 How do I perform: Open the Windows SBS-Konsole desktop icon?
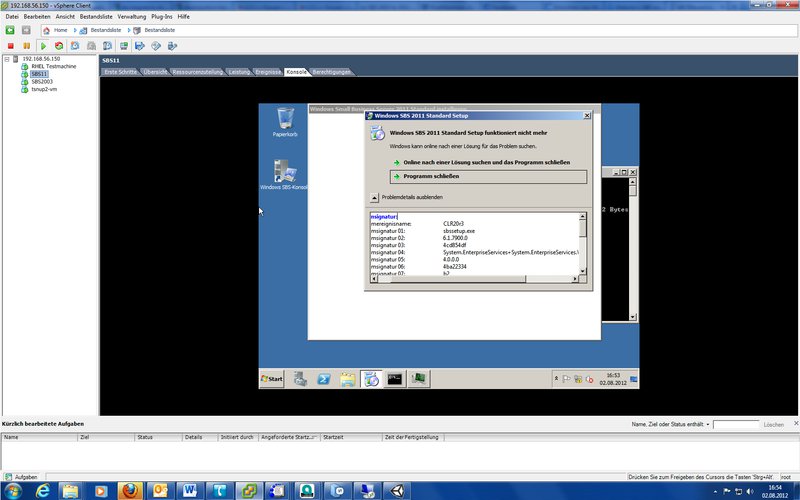[x=284, y=174]
